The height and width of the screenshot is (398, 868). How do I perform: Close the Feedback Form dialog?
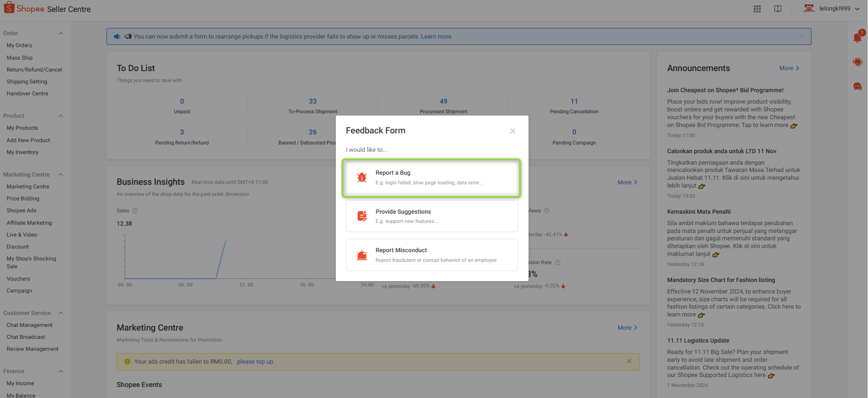tap(512, 131)
